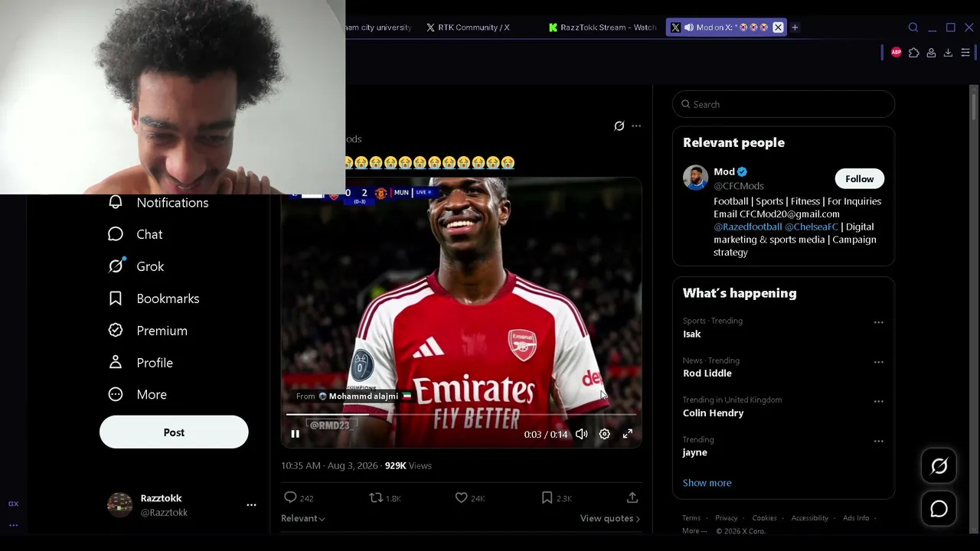Open options for the Colin Hendry trend
The image size is (980, 551).
(x=879, y=401)
